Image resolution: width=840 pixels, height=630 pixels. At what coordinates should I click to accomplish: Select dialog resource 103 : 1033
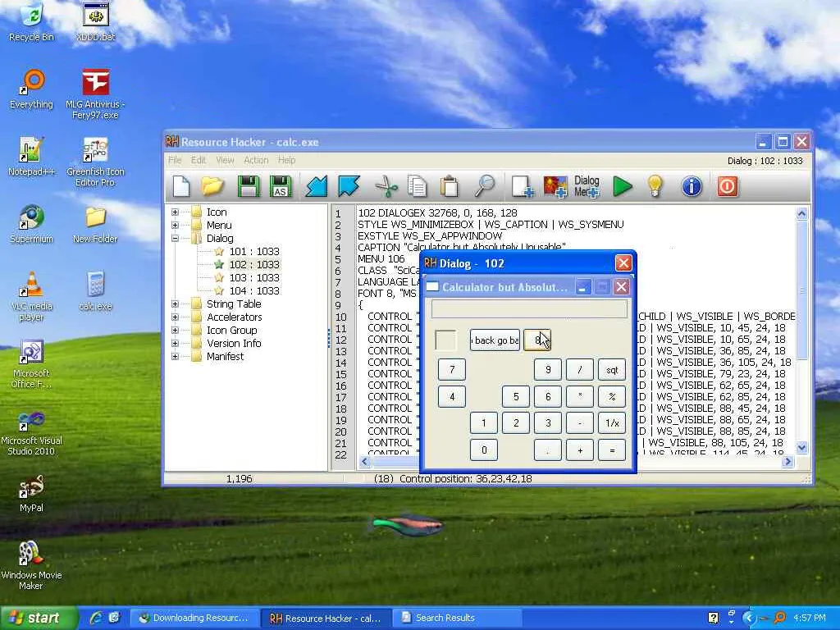(x=254, y=277)
